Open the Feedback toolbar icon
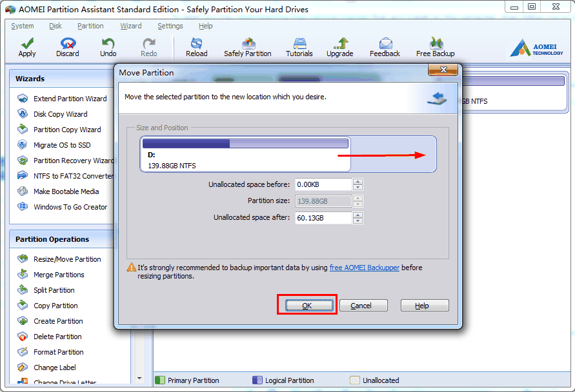The width and height of the screenshot is (575, 392). (385, 44)
